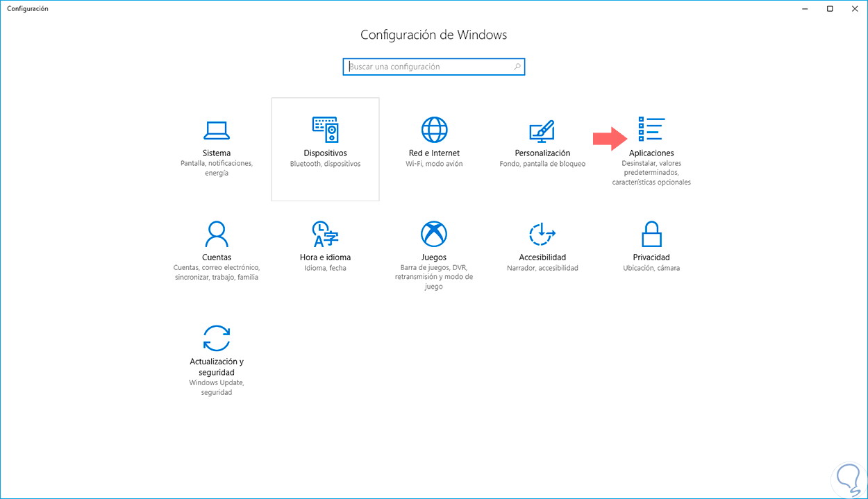Open the Accesibilidad dashed-clock icon
Image resolution: width=868 pixels, height=499 pixels.
tap(542, 234)
